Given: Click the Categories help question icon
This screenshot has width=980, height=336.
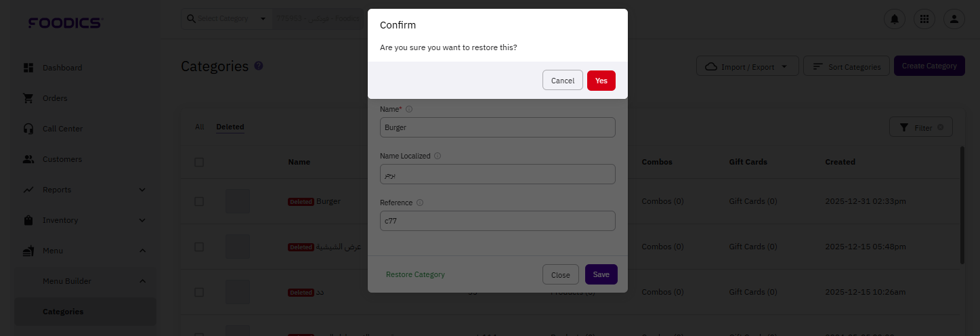Looking at the screenshot, I should tap(259, 66).
